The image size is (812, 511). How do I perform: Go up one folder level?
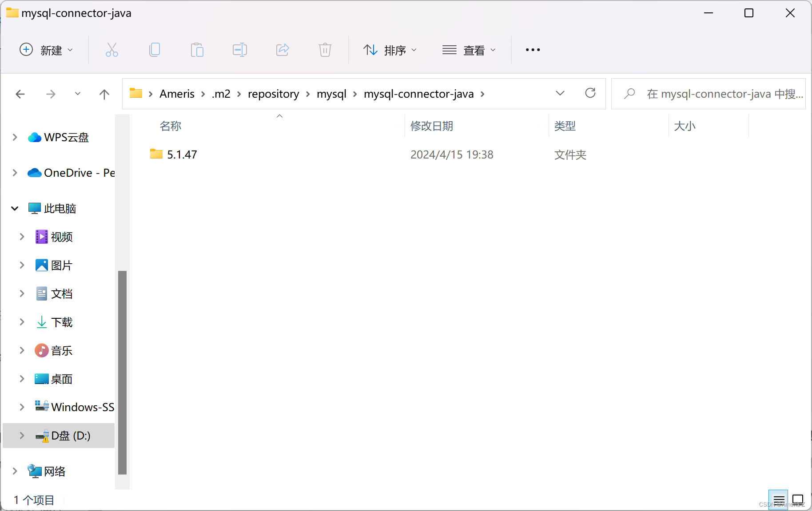point(104,94)
